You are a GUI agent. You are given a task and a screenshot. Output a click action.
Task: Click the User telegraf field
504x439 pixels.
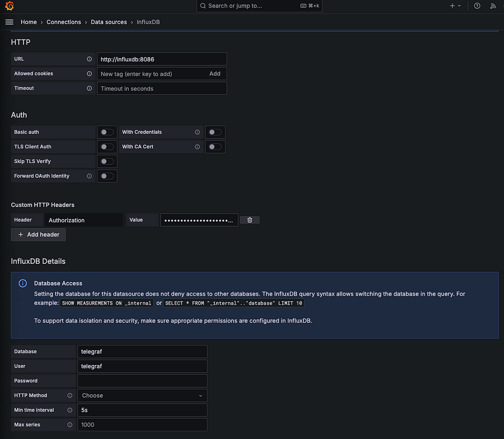coord(143,366)
